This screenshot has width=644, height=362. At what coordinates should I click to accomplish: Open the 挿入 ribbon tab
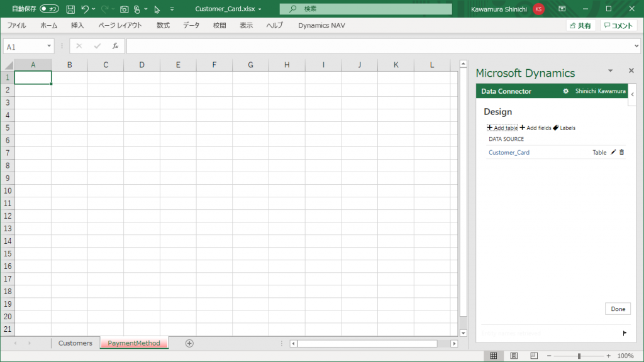click(x=77, y=25)
